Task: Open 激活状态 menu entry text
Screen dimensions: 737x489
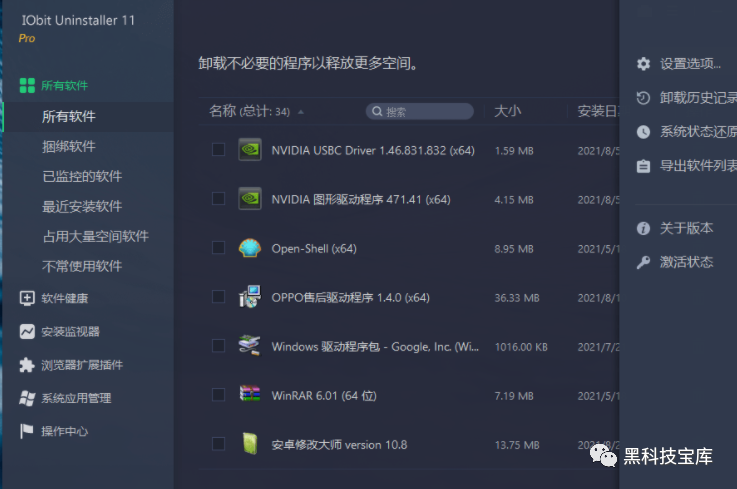Action: click(686, 262)
